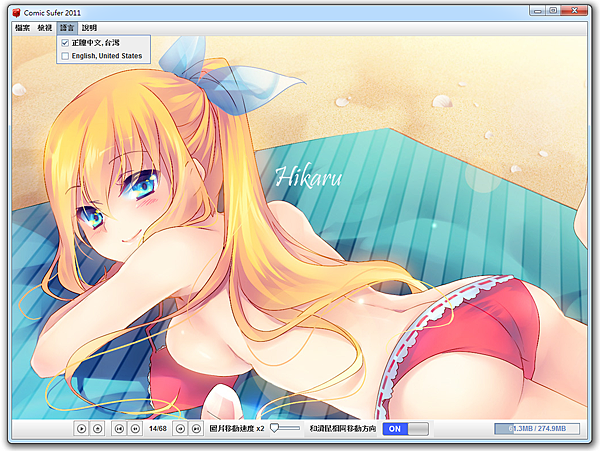Screen dimensions: 600x451
Task: Advance to the next page
Action: [x=180, y=428]
